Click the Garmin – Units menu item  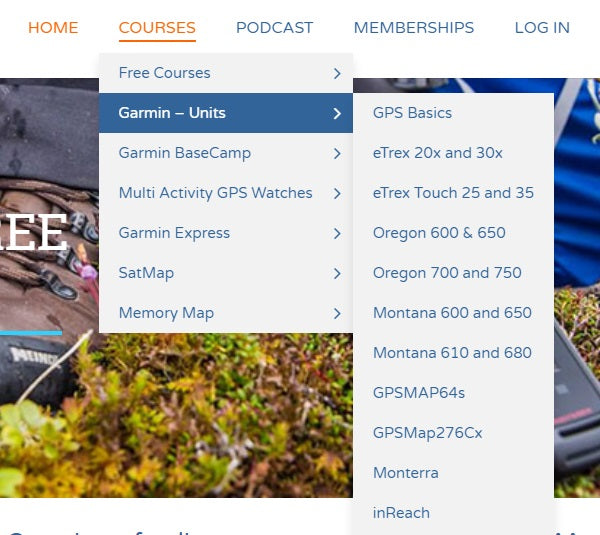(172, 113)
